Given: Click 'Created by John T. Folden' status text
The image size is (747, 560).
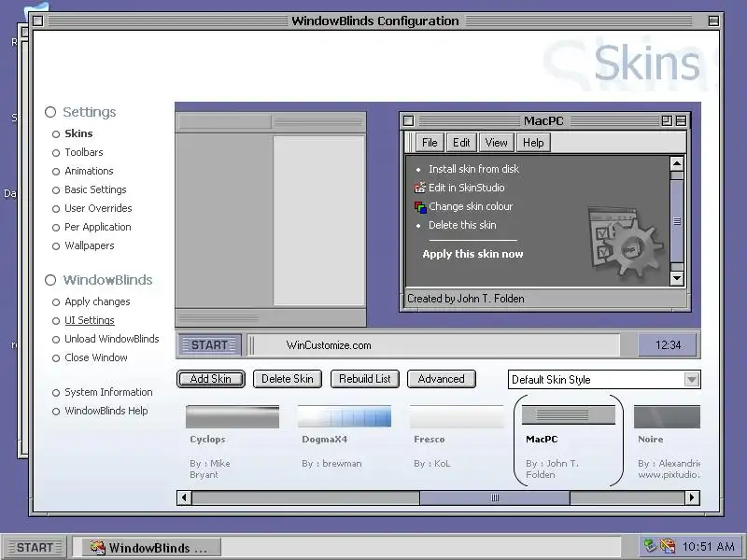Looking at the screenshot, I should [x=465, y=299].
